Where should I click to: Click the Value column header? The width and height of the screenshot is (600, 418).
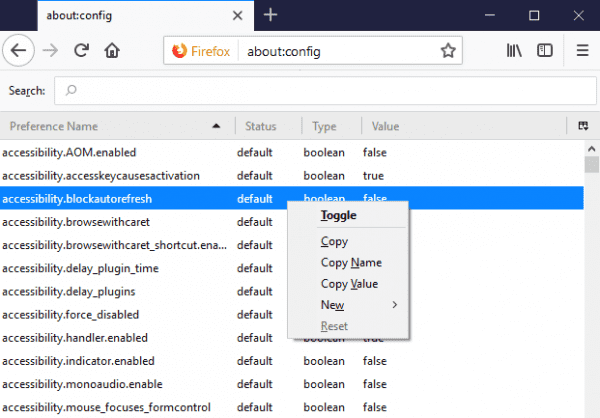(385, 126)
